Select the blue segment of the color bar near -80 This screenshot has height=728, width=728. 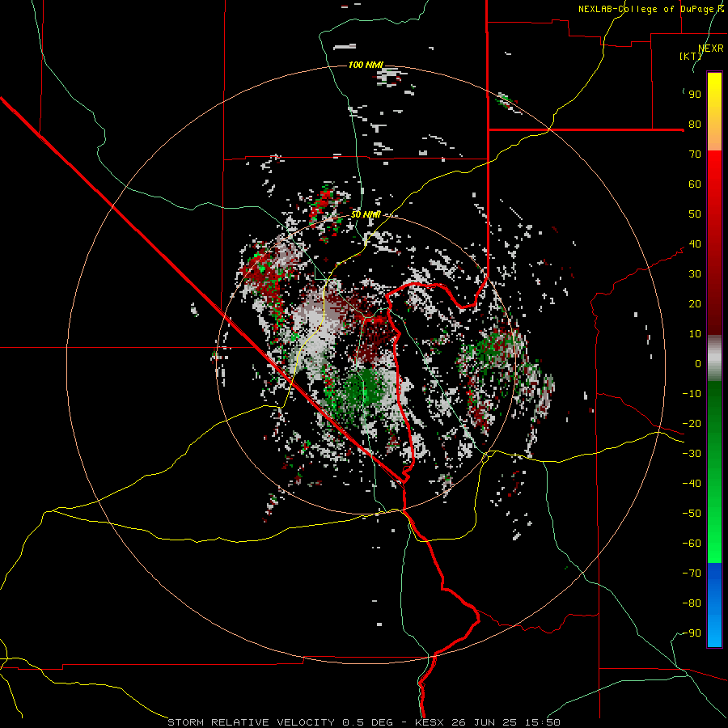pyautogui.click(x=714, y=603)
